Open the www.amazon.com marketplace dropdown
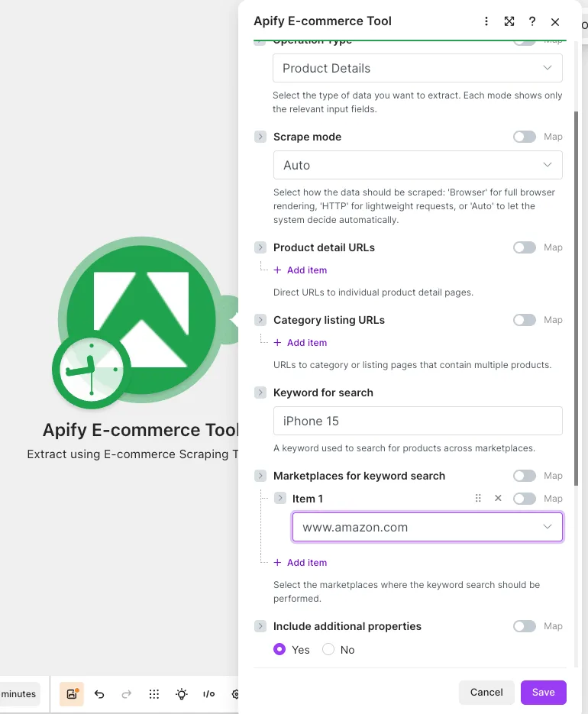The height and width of the screenshot is (714, 588). point(427,527)
